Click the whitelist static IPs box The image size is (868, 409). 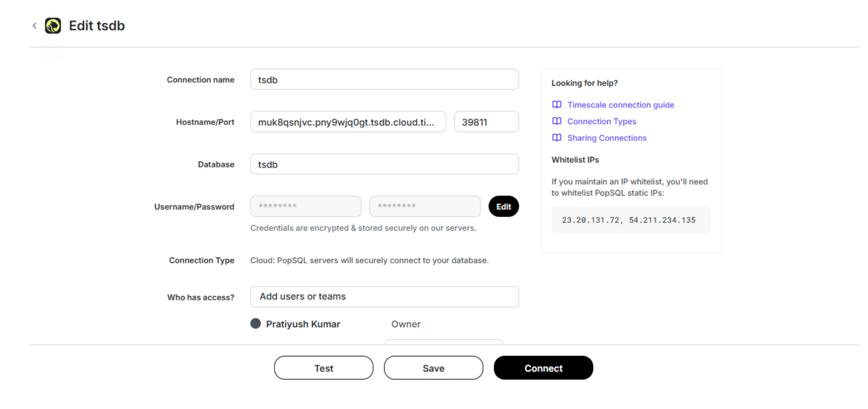click(x=631, y=220)
